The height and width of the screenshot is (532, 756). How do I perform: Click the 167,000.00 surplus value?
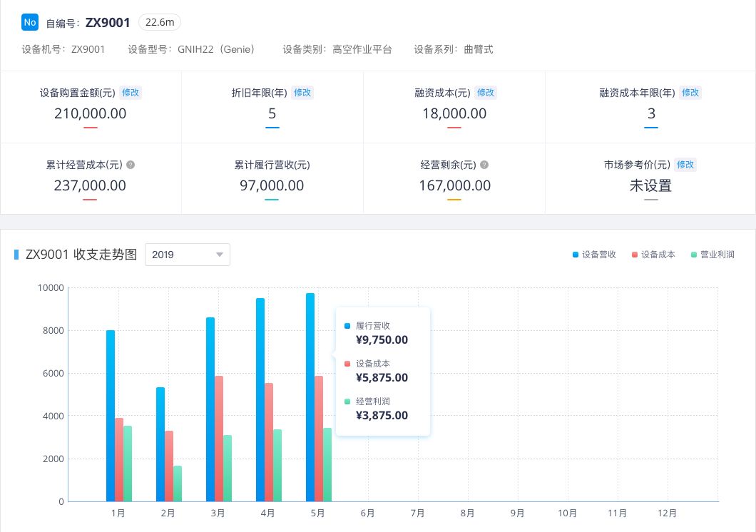tap(454, 185)
